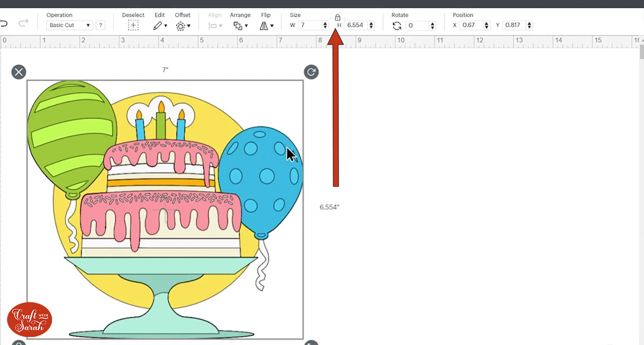Open the Edit pencil tool
The width and height of the screenshot is (644, 345).
point(160,25)
